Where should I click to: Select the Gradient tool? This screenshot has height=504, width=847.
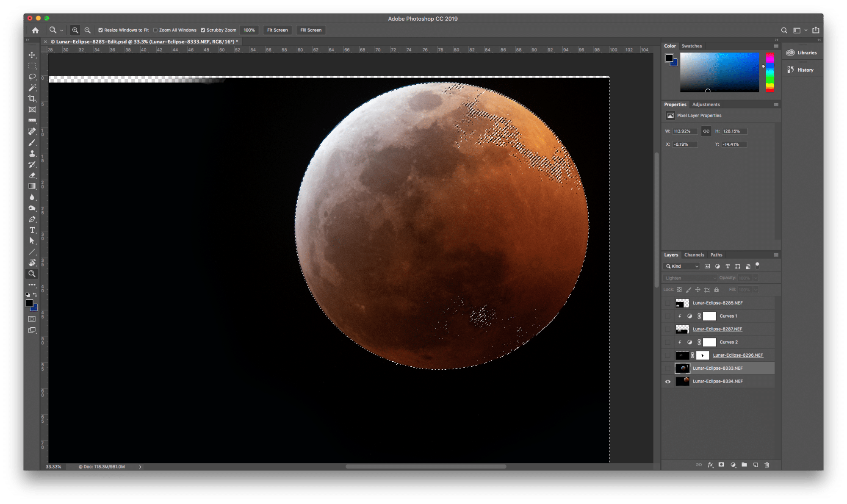coord(32,186)
